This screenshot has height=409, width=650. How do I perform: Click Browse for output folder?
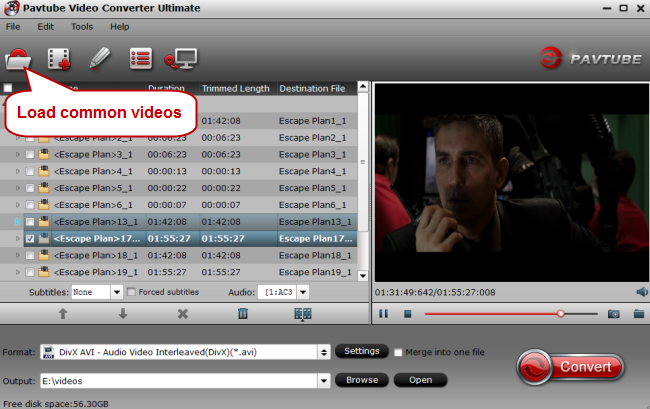(362, 380)
